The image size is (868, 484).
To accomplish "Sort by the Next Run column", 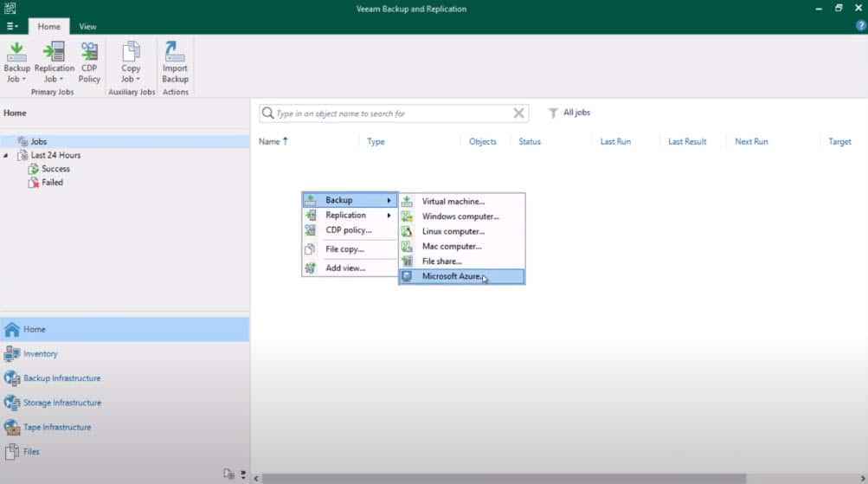I will click(x=752, y=142).
